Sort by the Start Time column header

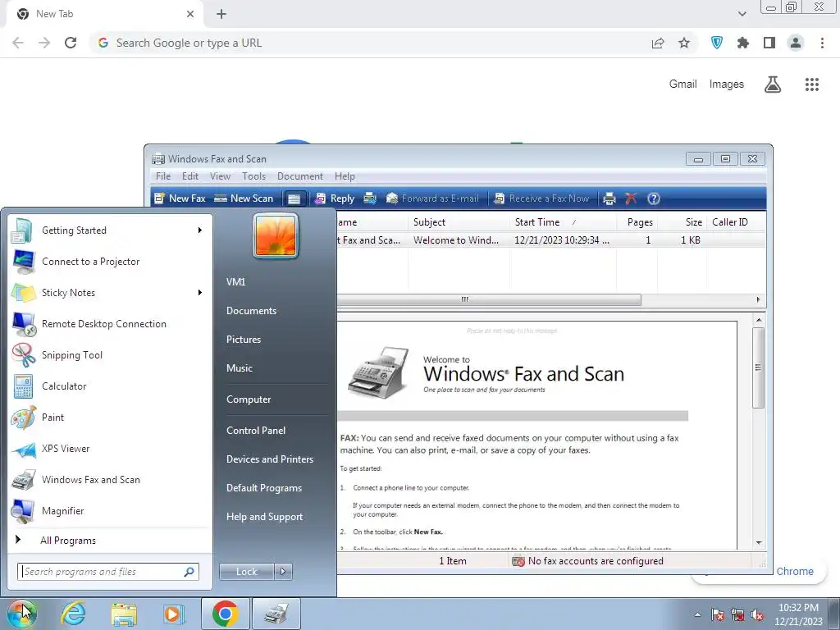(563, 221)
